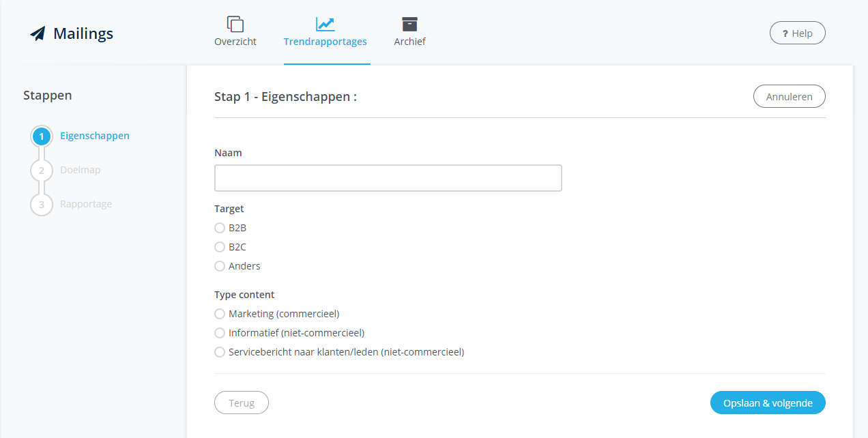Open the Archief archive box icon
868x438 pixels.
click(x=409, y=23)
